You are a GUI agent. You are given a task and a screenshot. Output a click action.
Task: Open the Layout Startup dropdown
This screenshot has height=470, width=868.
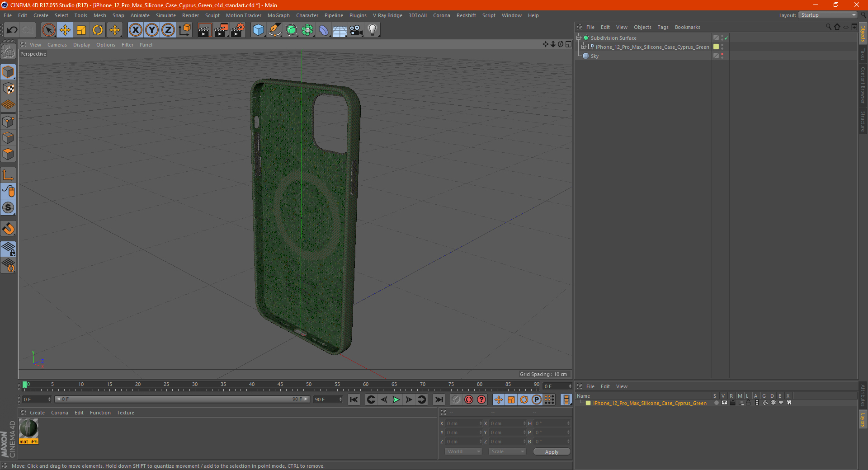click(x=828, y=15)
